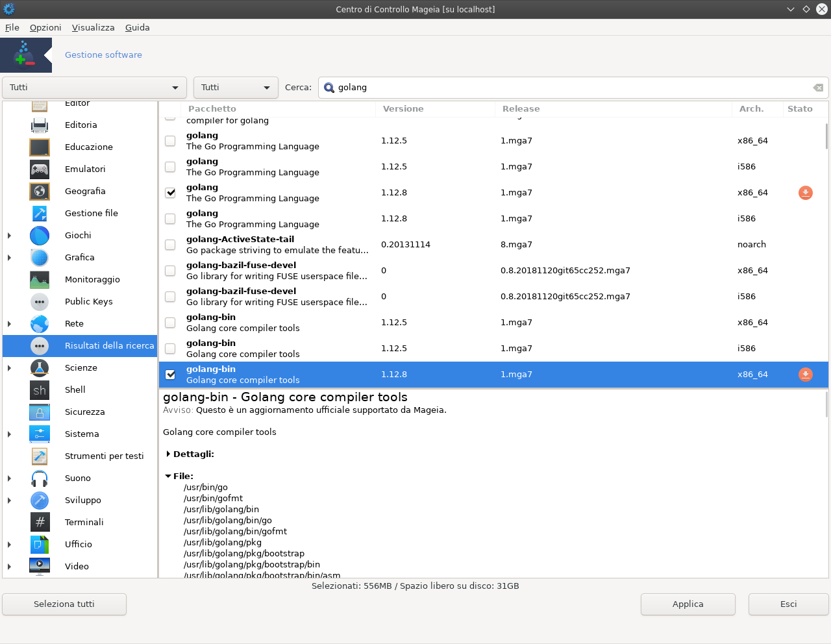Click the Applica button
831x644 pixels.
[688, 604]
